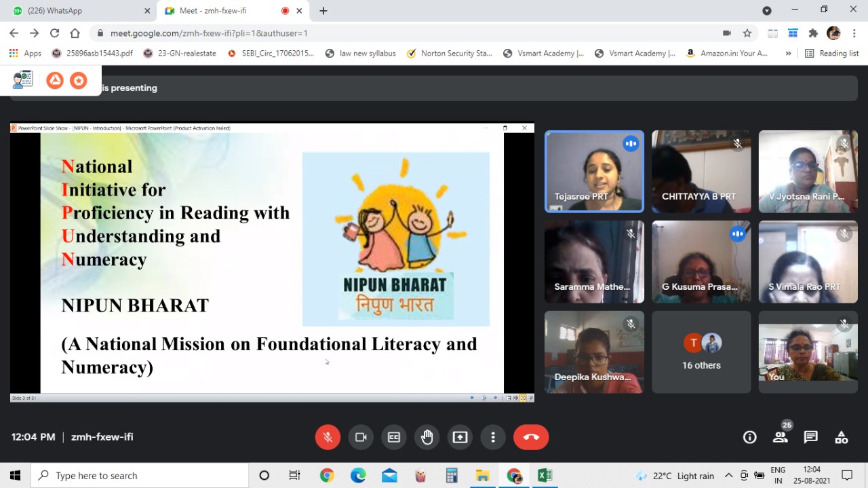Click the Present now button
The height and width of the screenshot is (488, 868).
coord(460,437)
